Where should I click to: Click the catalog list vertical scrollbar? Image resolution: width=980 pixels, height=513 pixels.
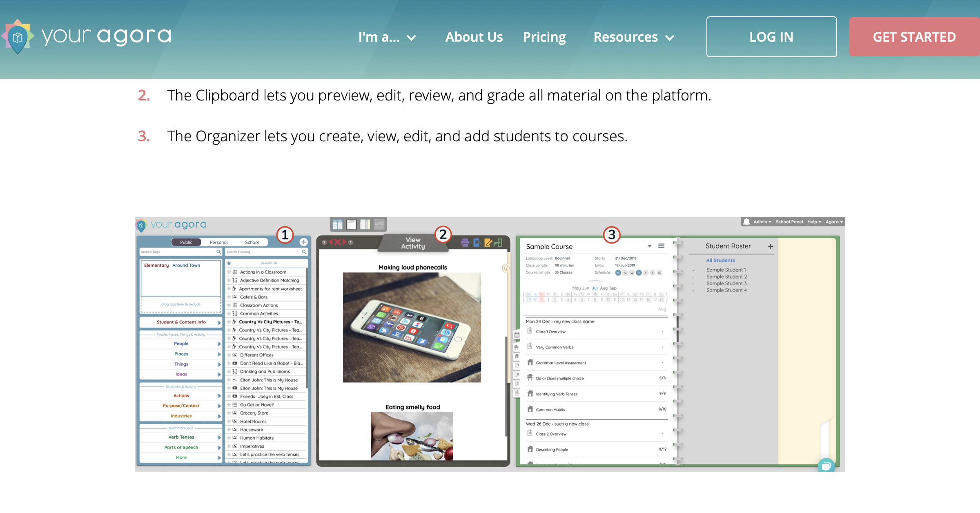(307, 327)
